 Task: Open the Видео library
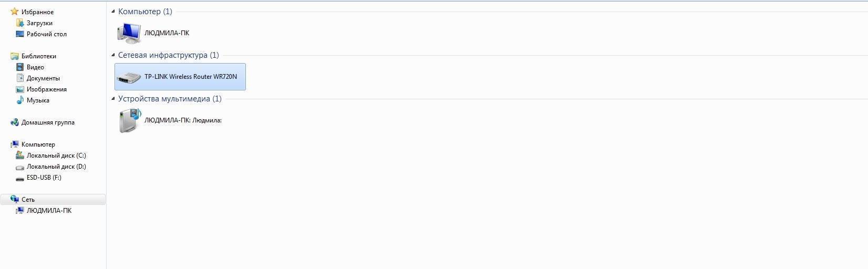35,67
